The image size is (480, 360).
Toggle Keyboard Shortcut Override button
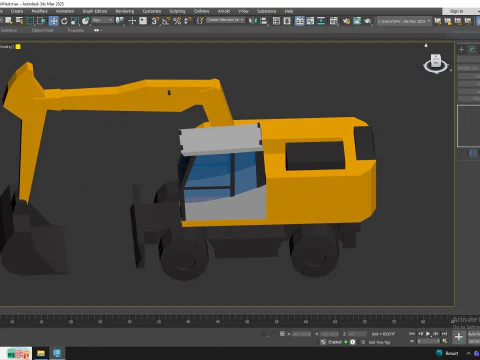(x=143, y=21)
